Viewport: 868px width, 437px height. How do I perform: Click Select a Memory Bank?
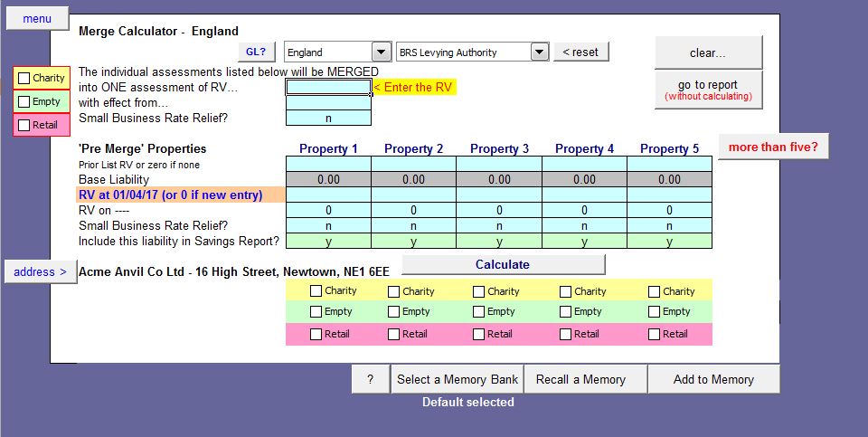[x=457, y=379]
